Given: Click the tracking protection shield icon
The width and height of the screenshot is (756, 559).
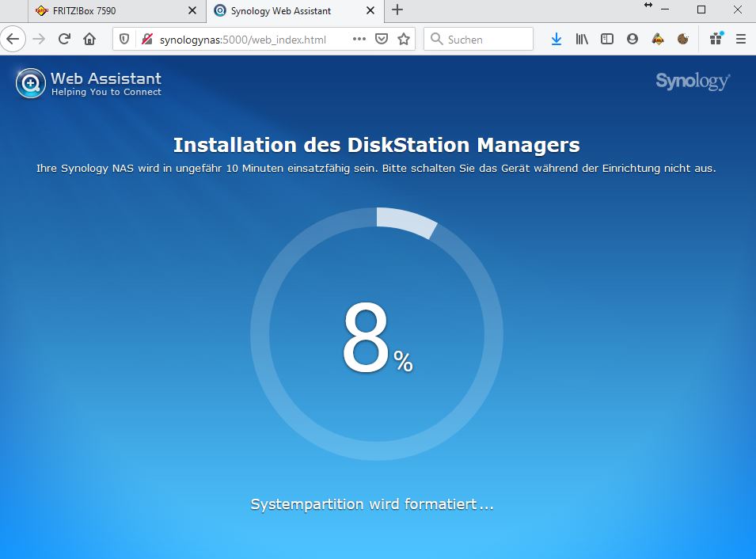Looking at the screenshot, I should click(x=124, y=39).
